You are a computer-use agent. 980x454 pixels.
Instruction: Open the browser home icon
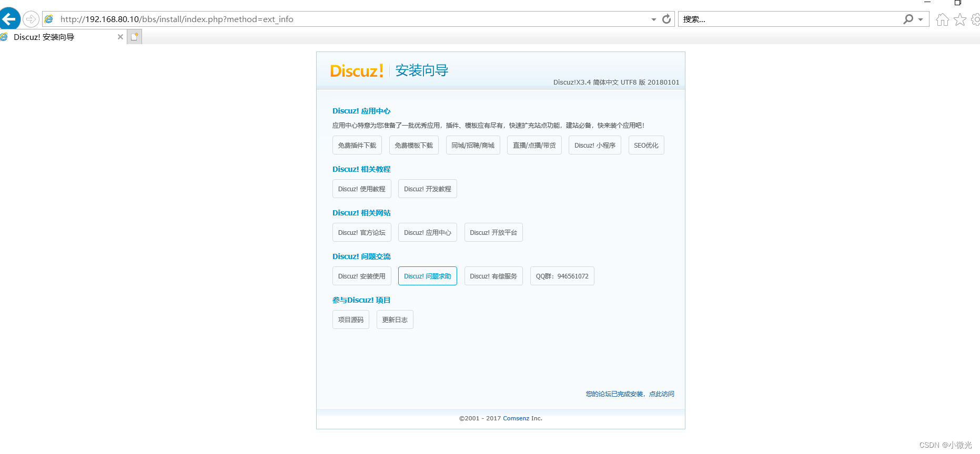coord(942,20)
